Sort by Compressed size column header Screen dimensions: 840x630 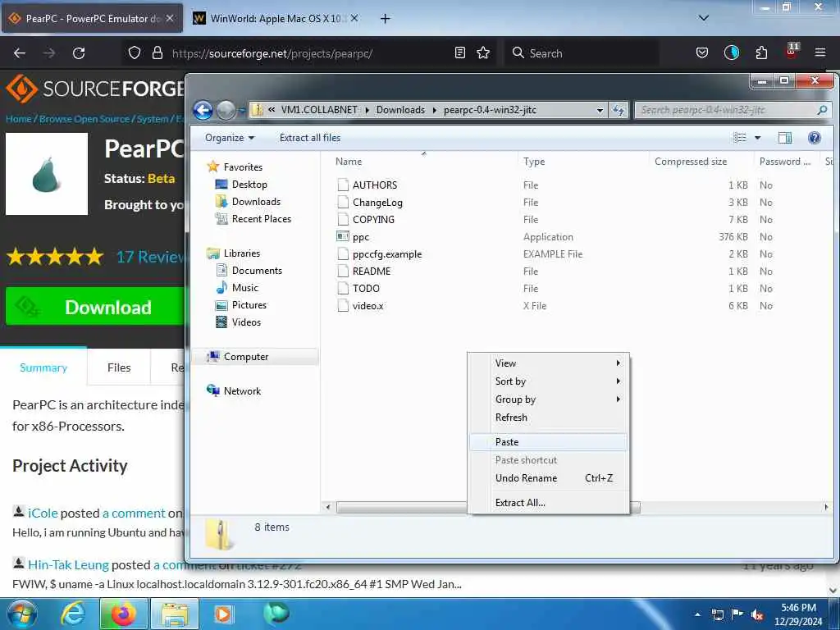[x=691, y=162]
